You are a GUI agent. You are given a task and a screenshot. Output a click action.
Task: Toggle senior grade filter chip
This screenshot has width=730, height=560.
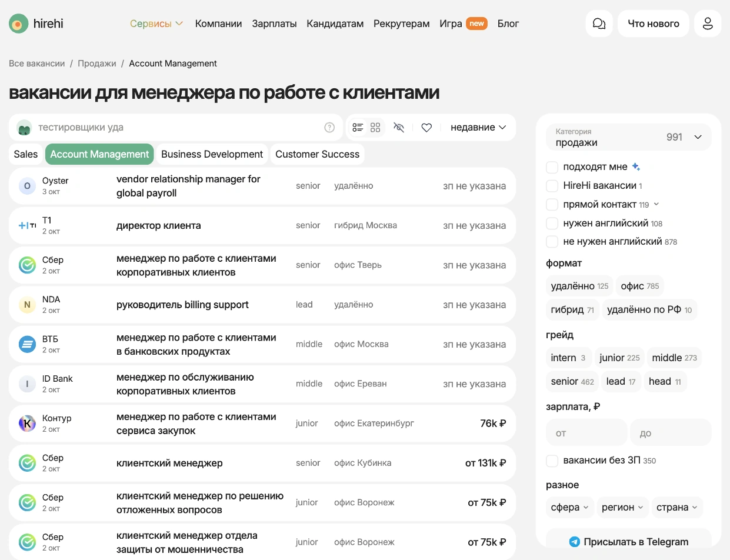click(x=572, y=381)
